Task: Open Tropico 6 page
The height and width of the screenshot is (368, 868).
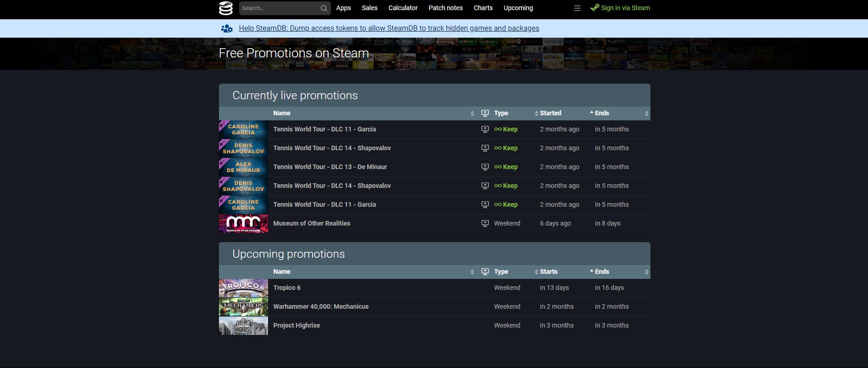Action: (x=287, y=288)
